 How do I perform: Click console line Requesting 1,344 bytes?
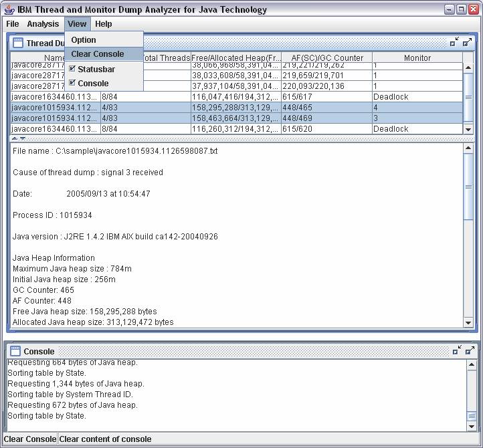pos(76,384)
